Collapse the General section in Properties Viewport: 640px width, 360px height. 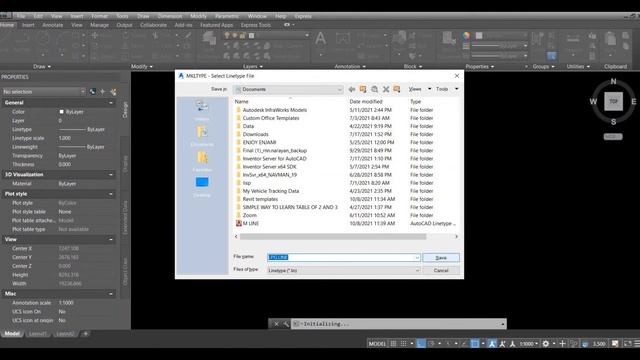111,103
